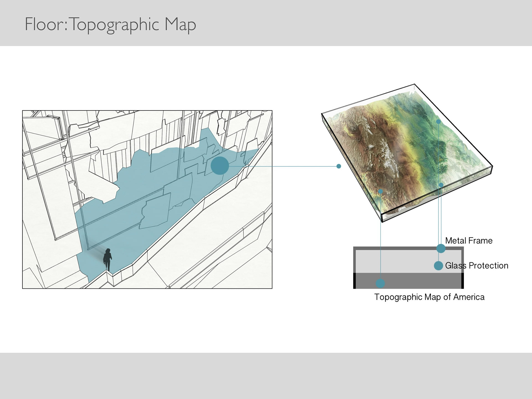532x399 pixels.
Task: Click the gray footer band of slide
Action: click(x=266, y=375)
